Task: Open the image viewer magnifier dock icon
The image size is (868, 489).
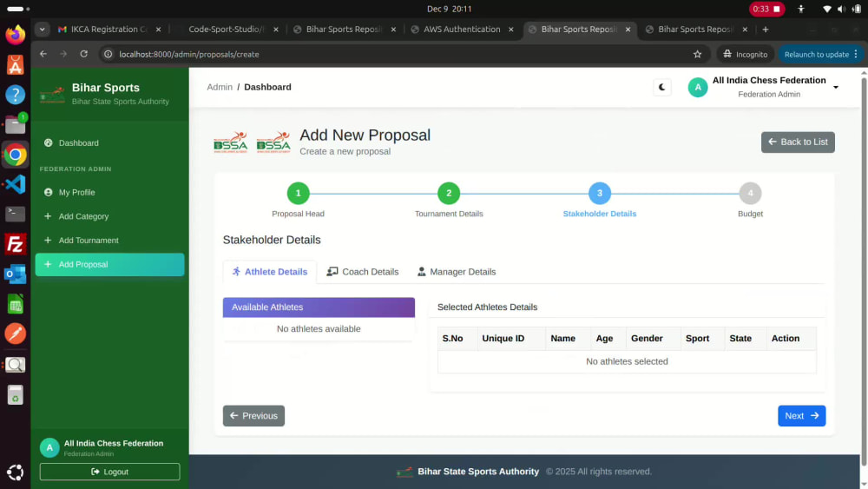Action: point(16,365)
